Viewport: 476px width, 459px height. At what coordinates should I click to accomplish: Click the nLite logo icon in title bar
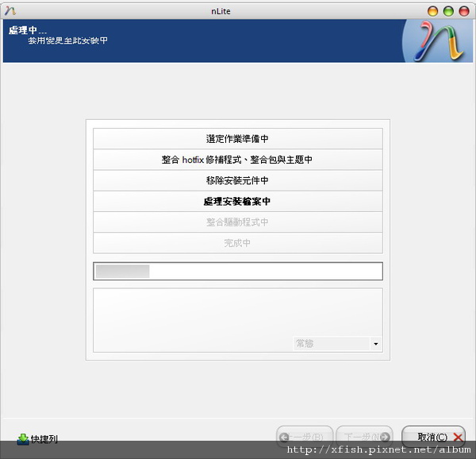[10, 11]
